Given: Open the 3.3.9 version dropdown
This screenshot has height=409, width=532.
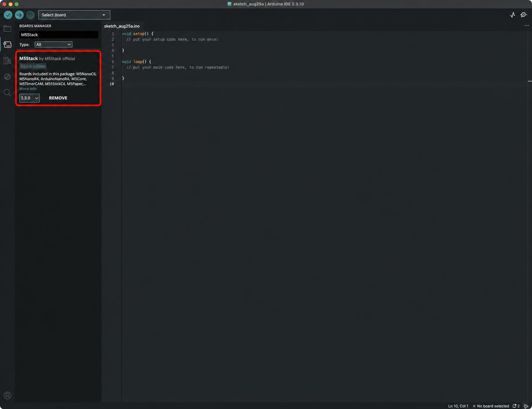Looking at the screenshot, I should 29,98.
